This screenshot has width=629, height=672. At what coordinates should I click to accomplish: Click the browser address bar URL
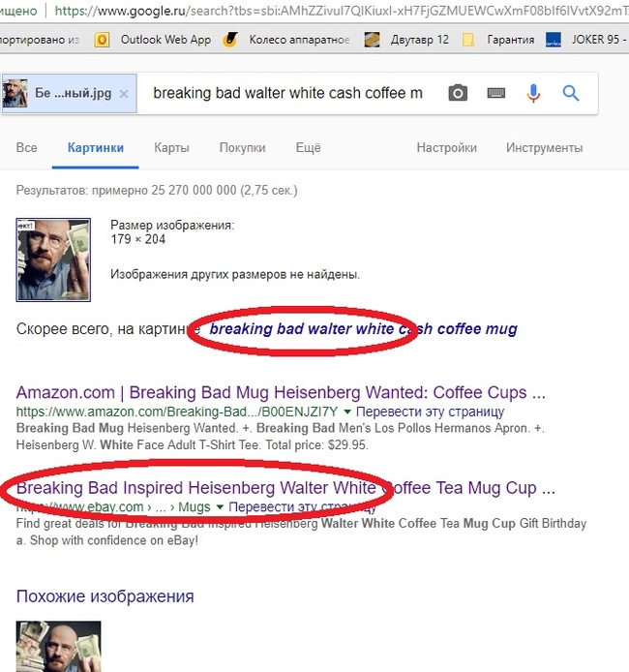(x=342, y=11)
